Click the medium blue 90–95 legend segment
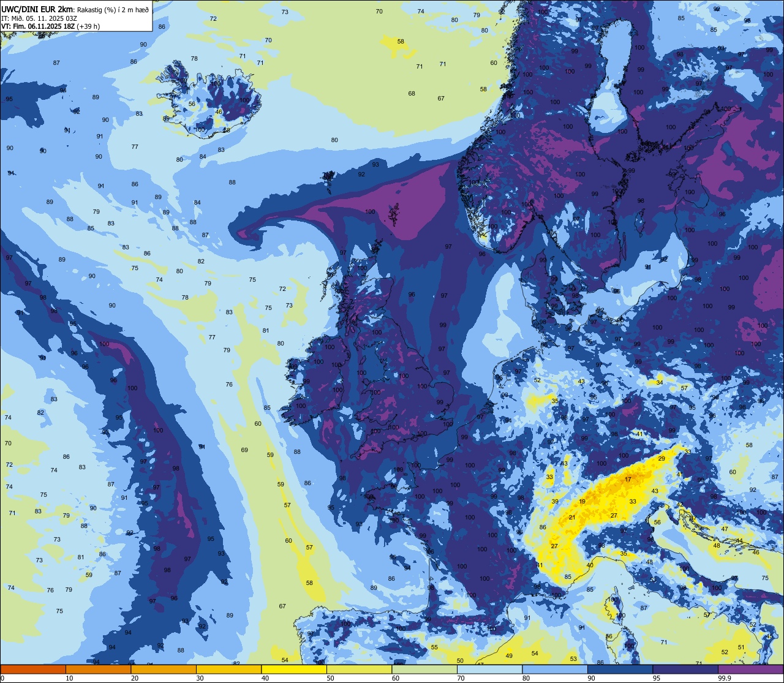This screenshot has height=683, width=784. (x=620, y=669)
